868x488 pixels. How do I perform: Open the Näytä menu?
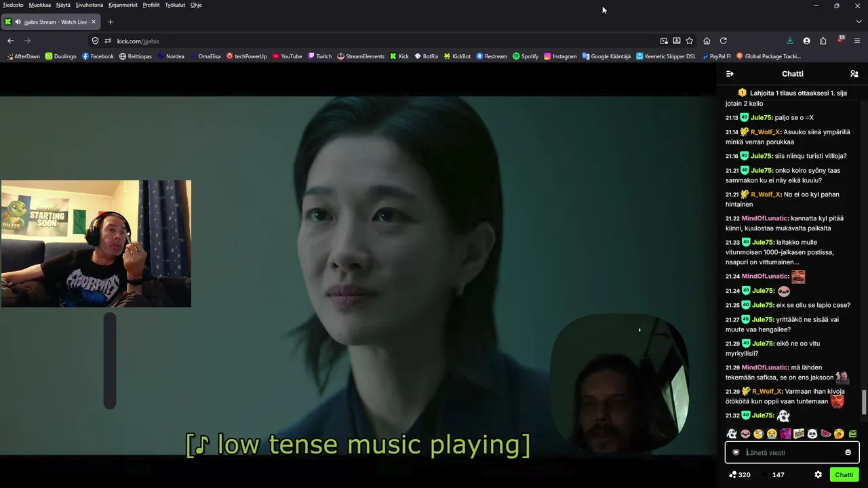tap(63, 5)
